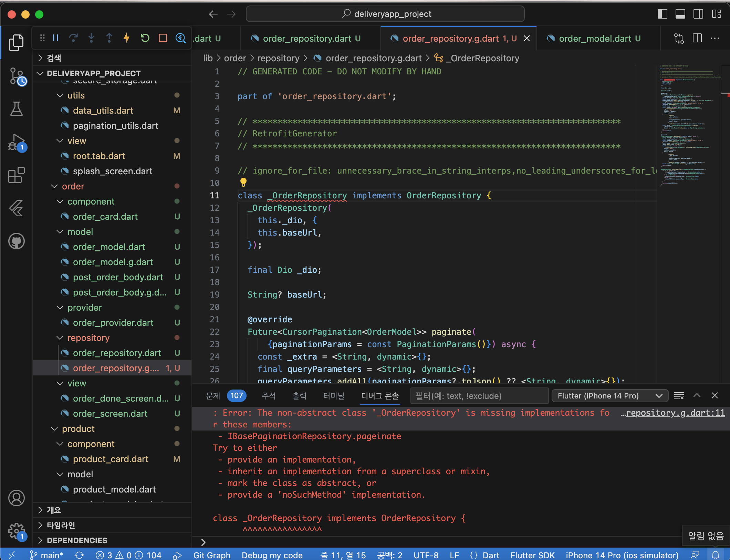Click Debug my code in status bar
This screenshot has height=560, width=730.
(272, 555)
